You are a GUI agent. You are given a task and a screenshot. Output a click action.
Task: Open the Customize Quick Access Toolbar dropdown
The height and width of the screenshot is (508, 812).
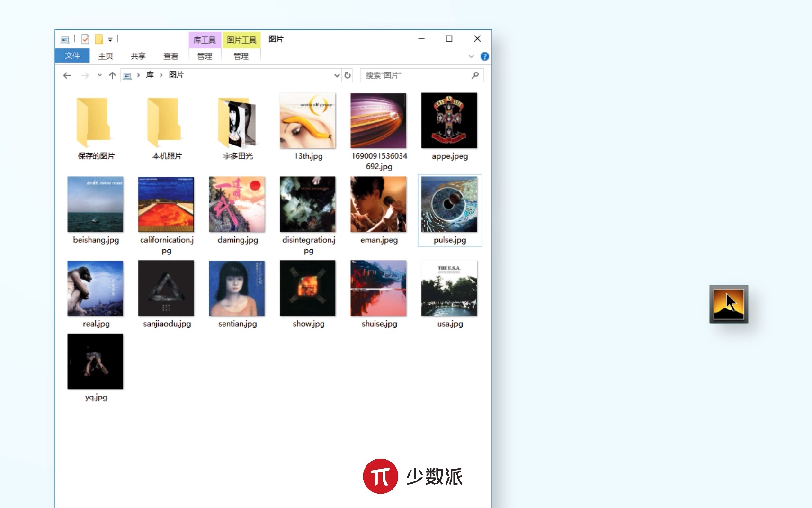tap(110, 39)
